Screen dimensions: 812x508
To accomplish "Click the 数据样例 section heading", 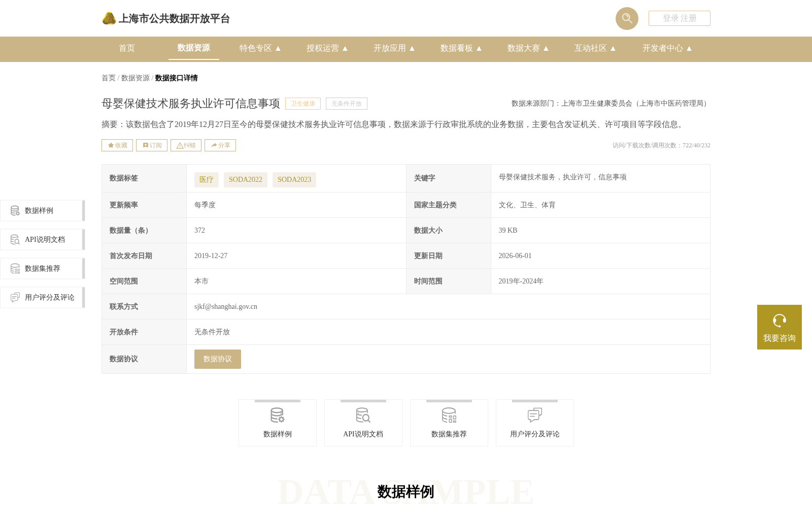I will click(x=405, y=492).
